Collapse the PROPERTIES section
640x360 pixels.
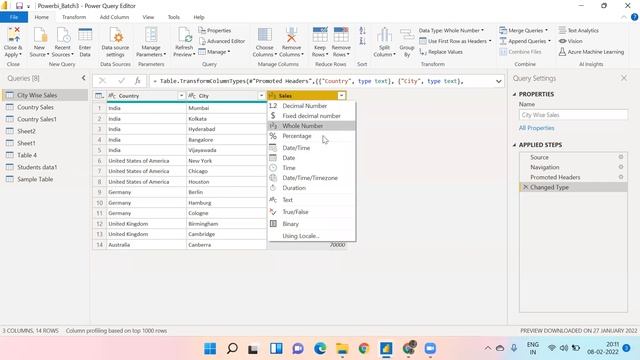point(514,94)
